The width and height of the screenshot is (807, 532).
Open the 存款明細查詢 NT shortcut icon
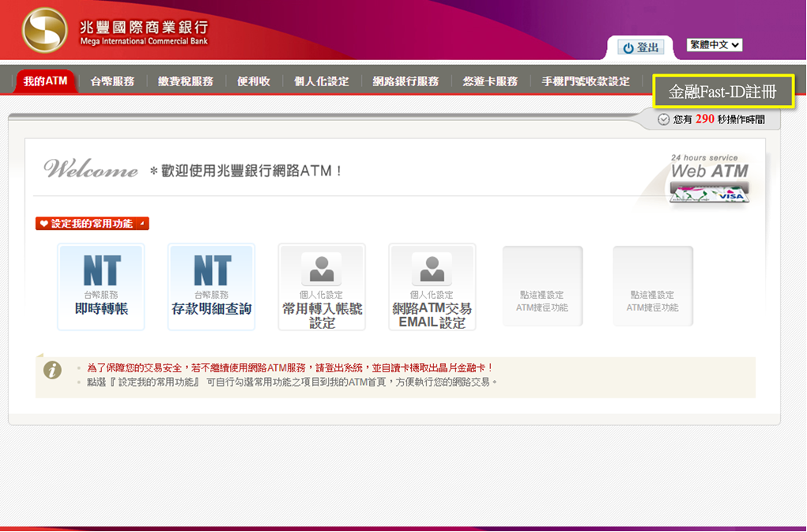click(x=211, y=285)
